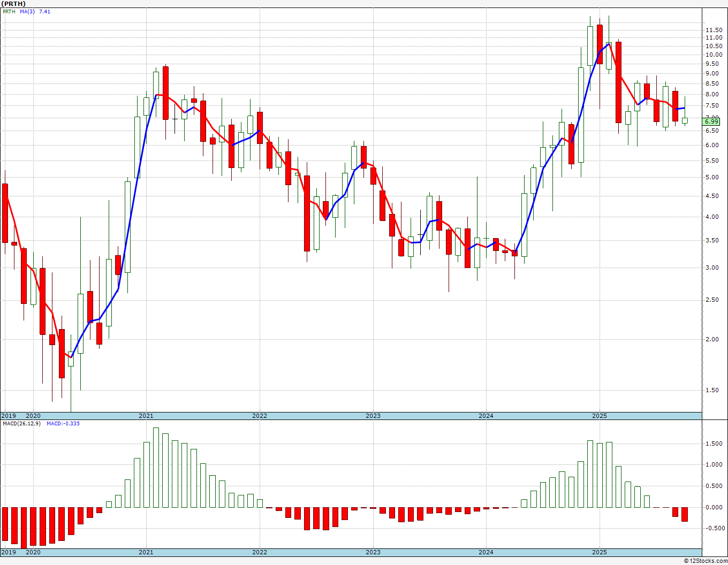Click the 11.50 price axis label

[x=714, y=30]
